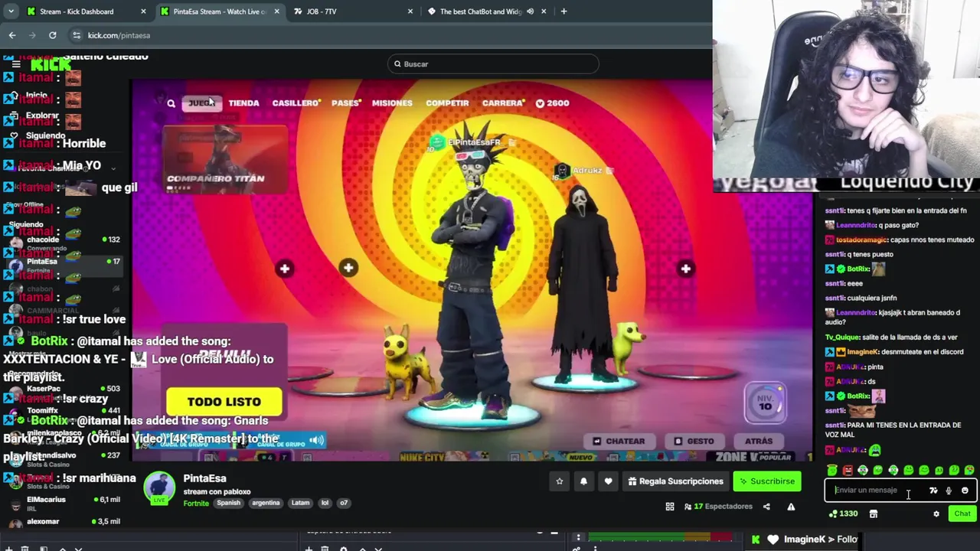Click the 2600 V-Bucks balance
The width and height of the screenshot is (980, 551).
[552, 103]
